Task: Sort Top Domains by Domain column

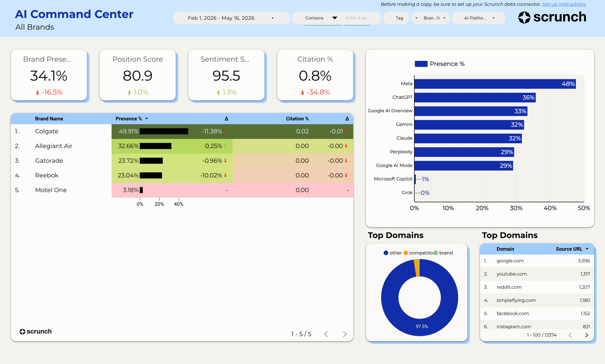Action: [x=505, y=249]
